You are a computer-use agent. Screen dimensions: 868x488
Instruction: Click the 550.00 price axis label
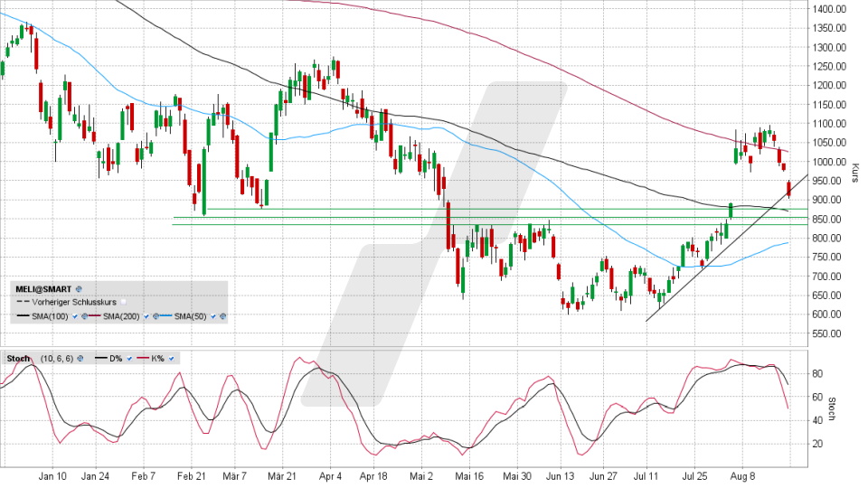pos(826,333)
